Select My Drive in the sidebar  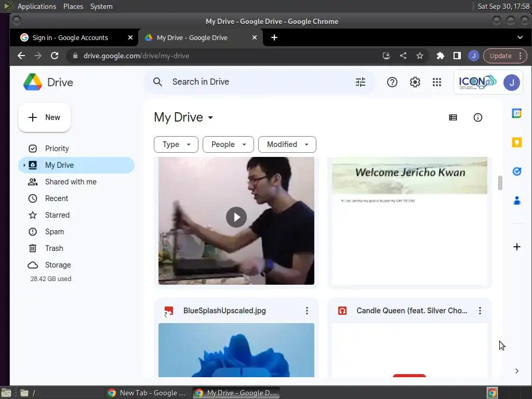pyautogui.click(x=77, y=165)
